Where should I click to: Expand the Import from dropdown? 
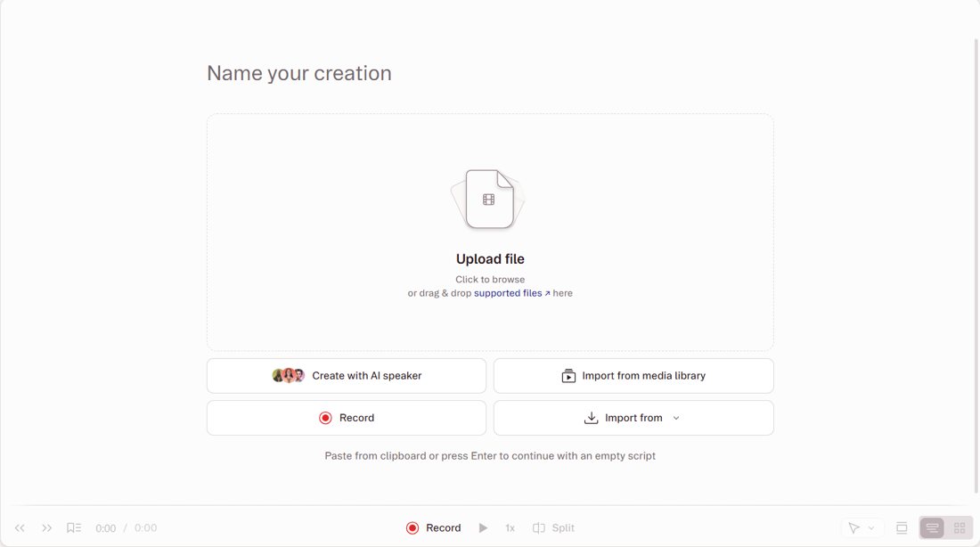click(633, 418)
